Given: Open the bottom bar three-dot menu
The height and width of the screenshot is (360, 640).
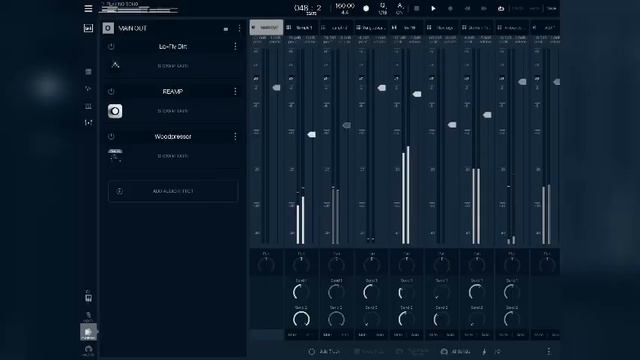Looking at the screenshot, I should pyautogui.click(x=549, y=351).
